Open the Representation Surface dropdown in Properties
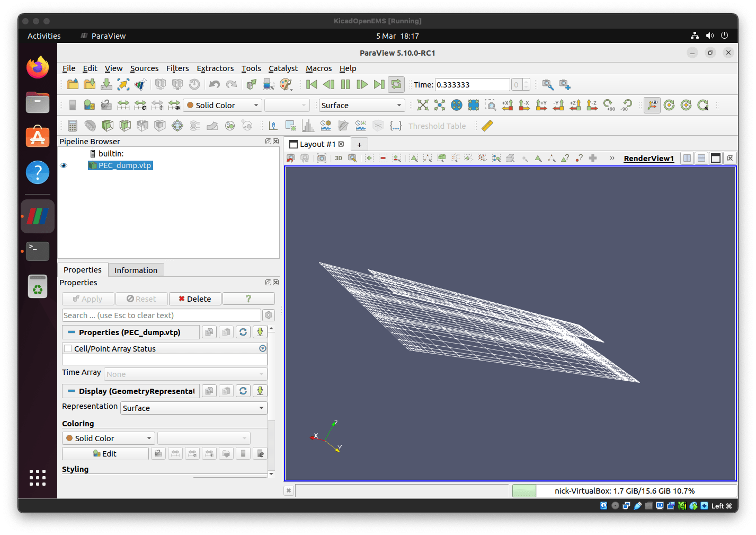The image size is (756, 535). point(194,408)
